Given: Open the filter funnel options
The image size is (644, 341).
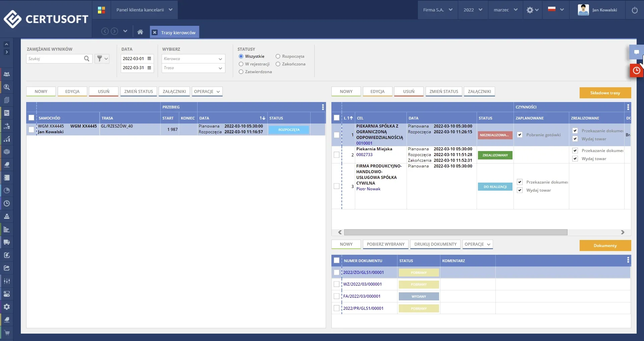Looking at the screenshot, I should (102, 59).
